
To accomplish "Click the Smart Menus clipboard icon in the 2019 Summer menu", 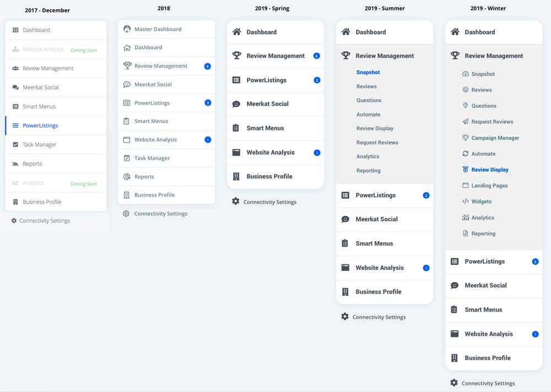I will pyautogui.click(x=345, y=243).
